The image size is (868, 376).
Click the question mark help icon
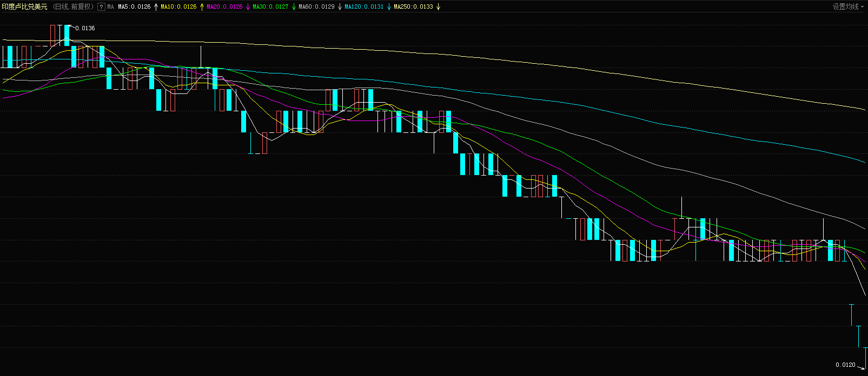[x=101, y=7]
